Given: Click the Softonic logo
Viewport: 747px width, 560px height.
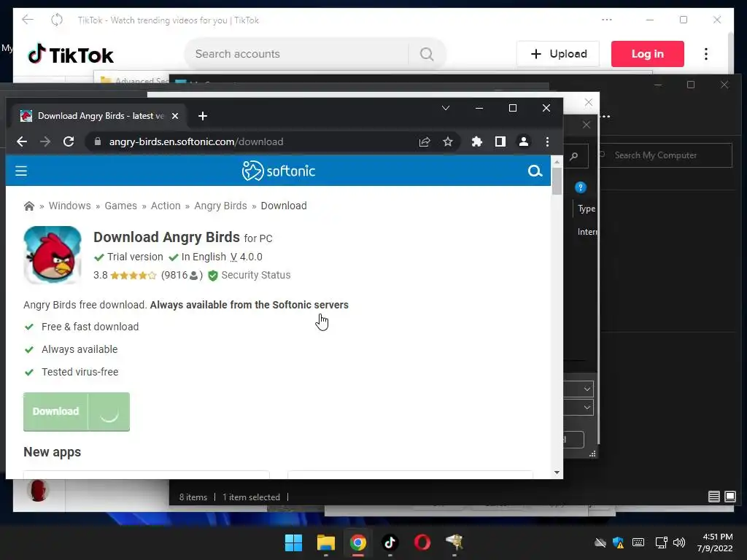Looking at the screenshot, I should pyautogui.click(x=279, y=171).
